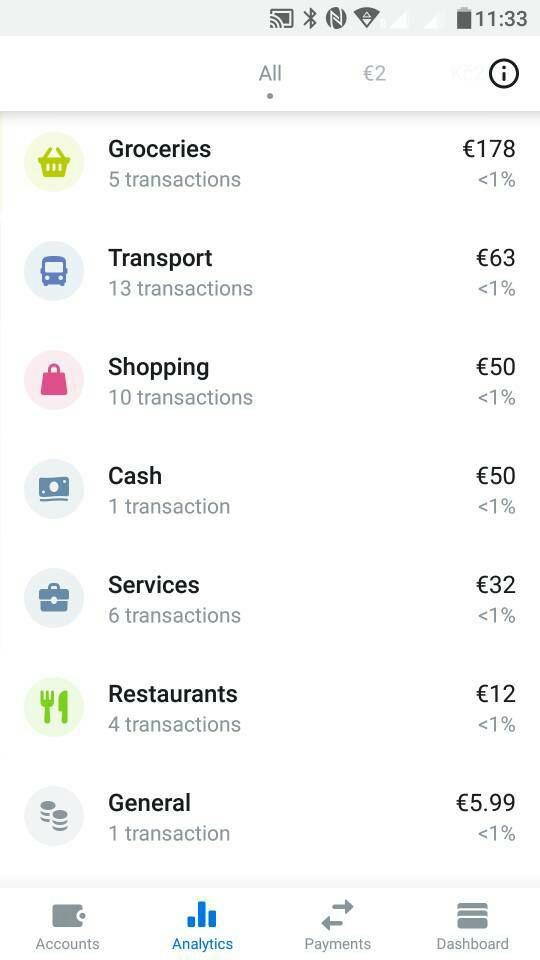Open Groceries category label
The image size is (540, 960).
pyautogui.click(x=159, y=149)
